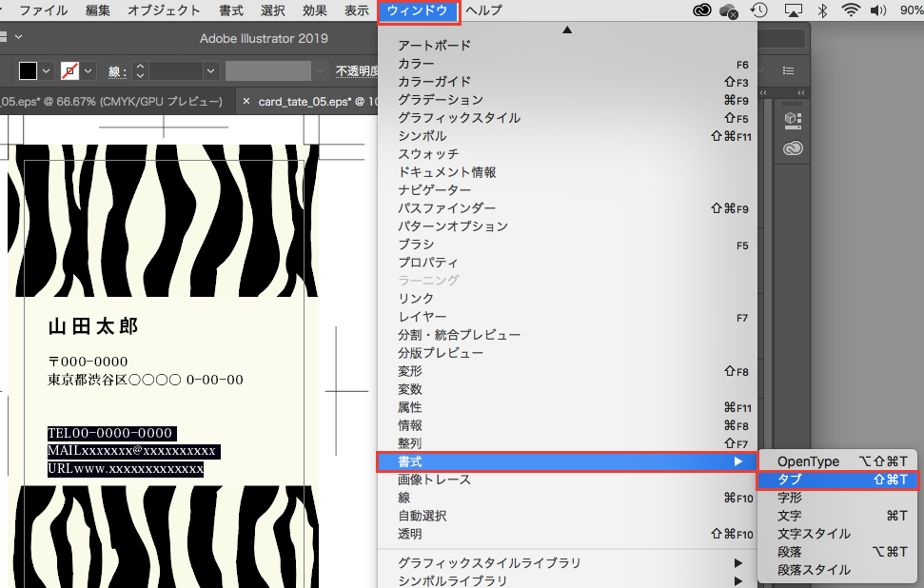Click the panel list menu icon

coord(787,70)
